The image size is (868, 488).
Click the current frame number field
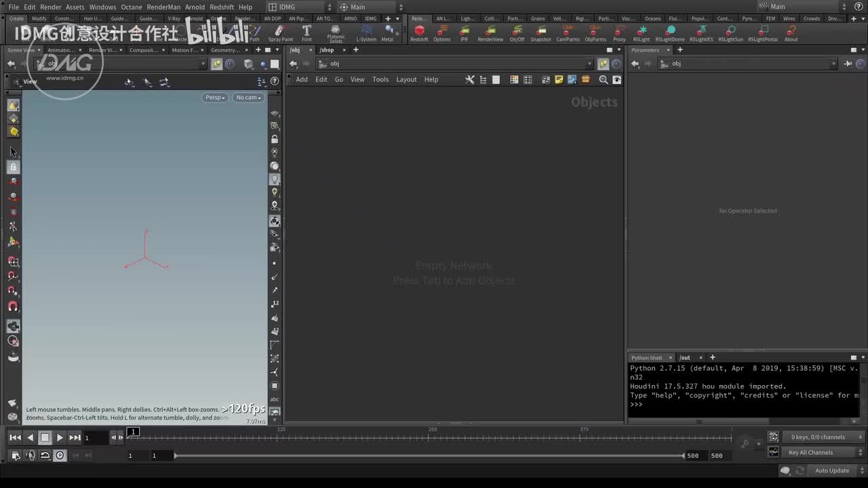tap(96, 438)
